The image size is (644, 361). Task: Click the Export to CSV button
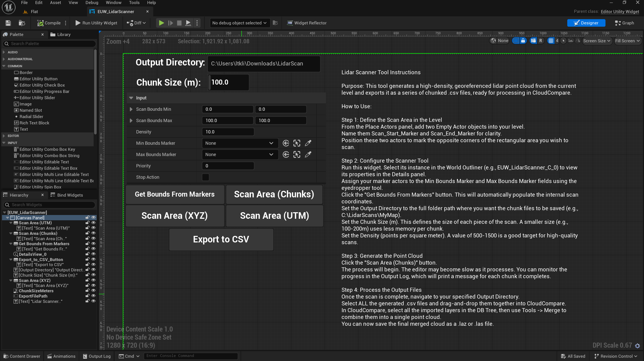coord(221,239)
